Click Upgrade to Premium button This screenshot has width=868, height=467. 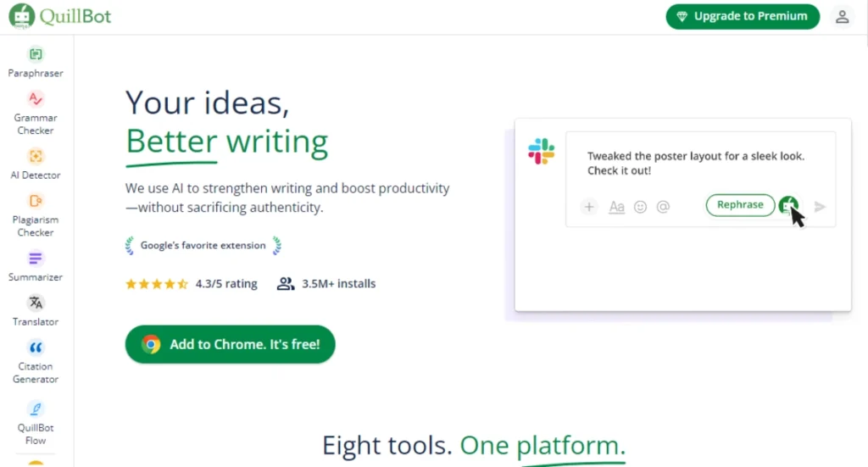coord(743,17)
